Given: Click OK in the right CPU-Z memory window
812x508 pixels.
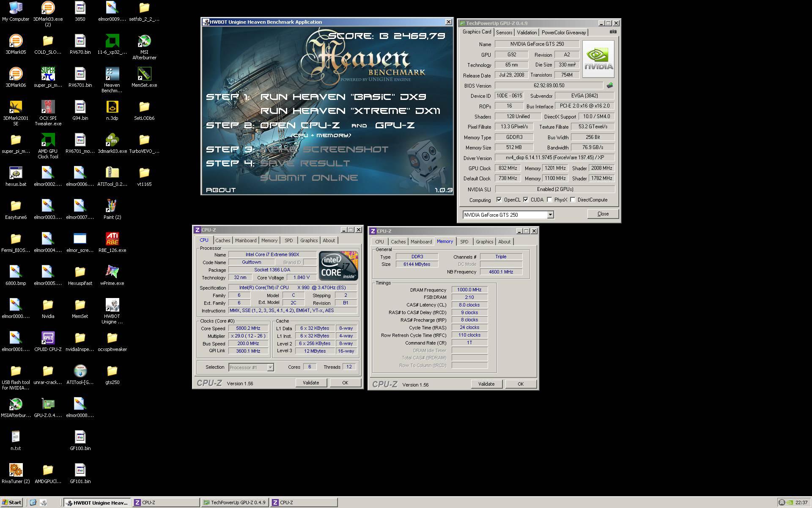Looking at the screenshot, I should point(521,384).
